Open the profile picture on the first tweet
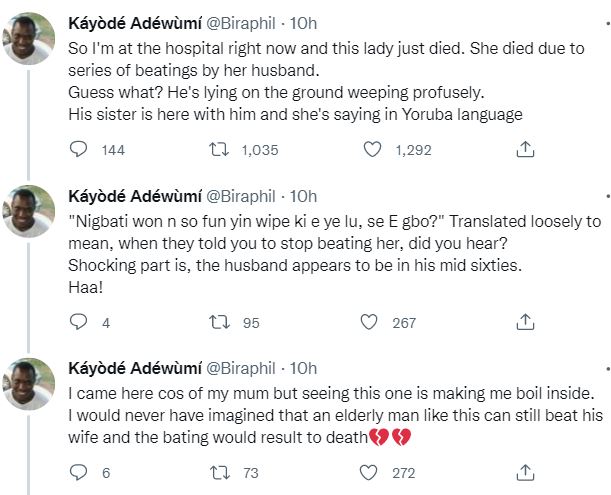 [29, 38]
